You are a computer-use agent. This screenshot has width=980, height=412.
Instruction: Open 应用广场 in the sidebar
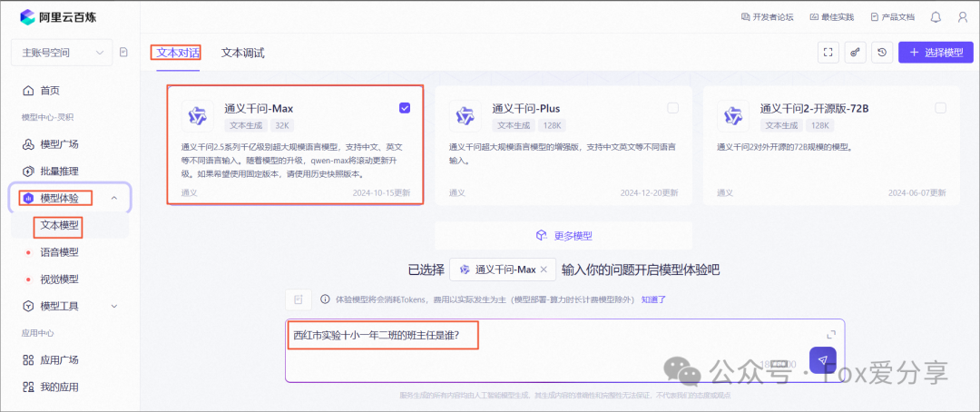click(x=59, y=360)
